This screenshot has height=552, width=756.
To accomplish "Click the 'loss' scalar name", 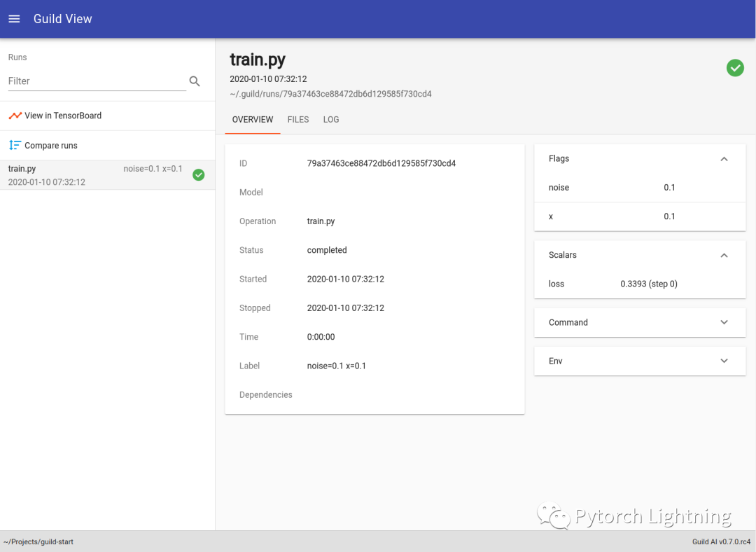I will 556,284.
